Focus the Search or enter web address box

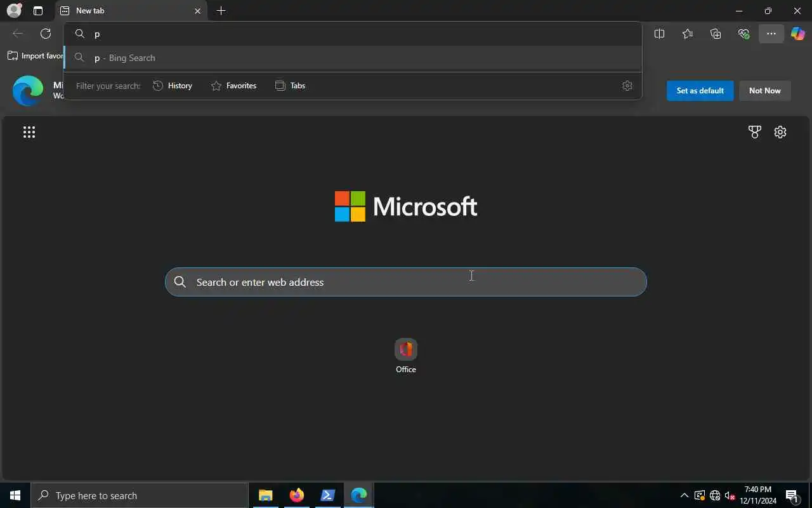[406, 282]
